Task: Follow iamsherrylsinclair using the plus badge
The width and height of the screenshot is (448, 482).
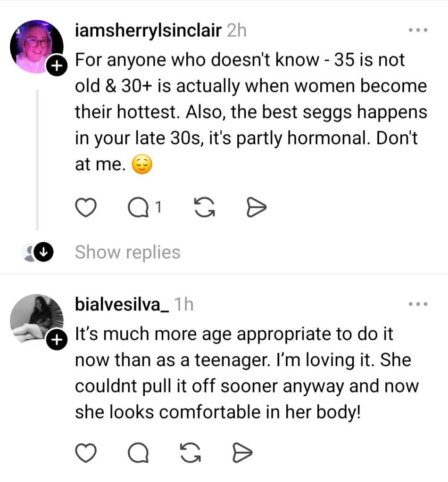Action: click(56, 66)
